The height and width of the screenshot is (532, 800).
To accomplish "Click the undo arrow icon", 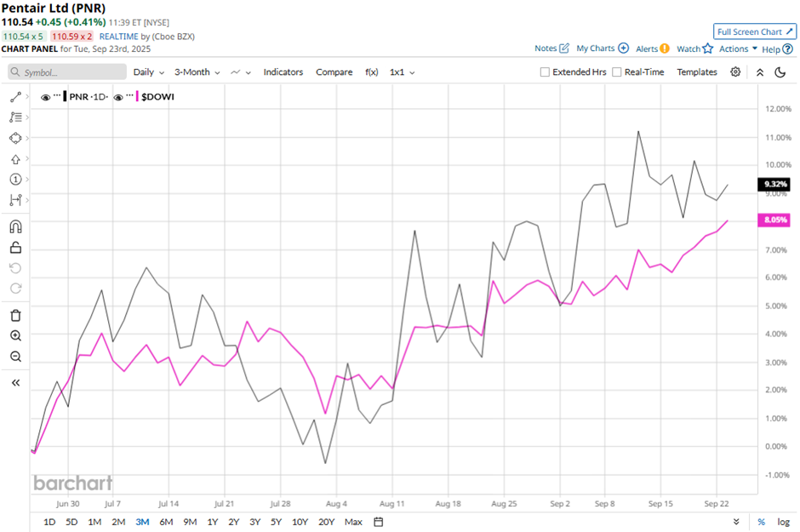I will [x=15, y=268].
